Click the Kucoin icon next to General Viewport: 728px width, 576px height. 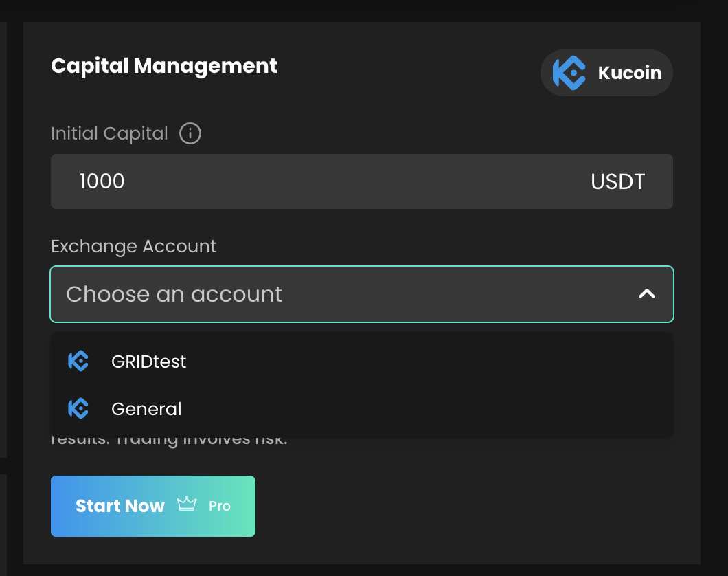click(78, 409)
